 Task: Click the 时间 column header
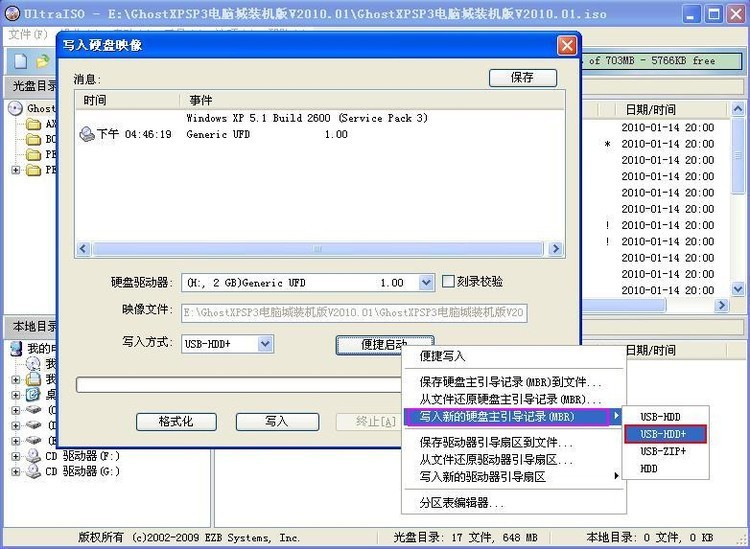(x=128, y=100)
